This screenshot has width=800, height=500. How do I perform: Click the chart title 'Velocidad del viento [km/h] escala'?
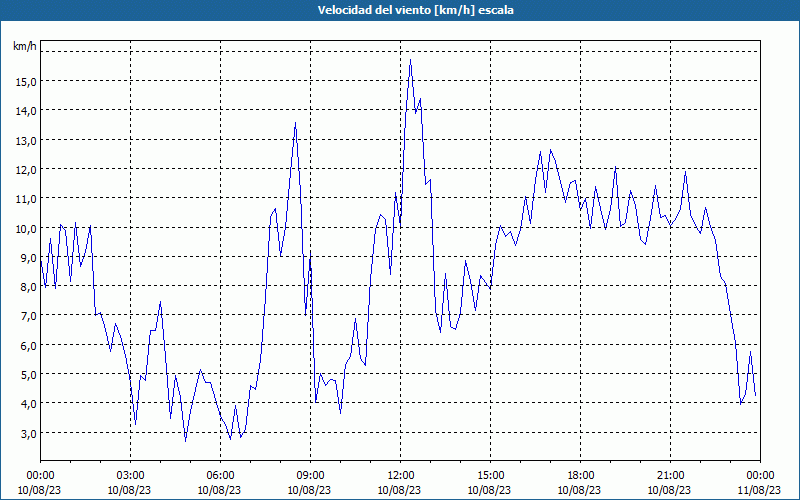[415, 10]
